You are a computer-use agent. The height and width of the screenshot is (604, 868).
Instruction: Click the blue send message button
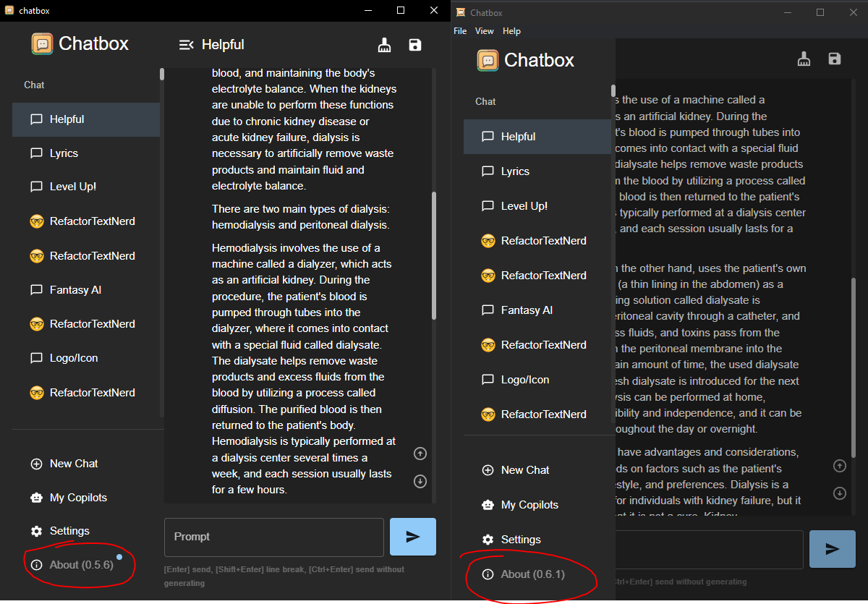[412, 537]
